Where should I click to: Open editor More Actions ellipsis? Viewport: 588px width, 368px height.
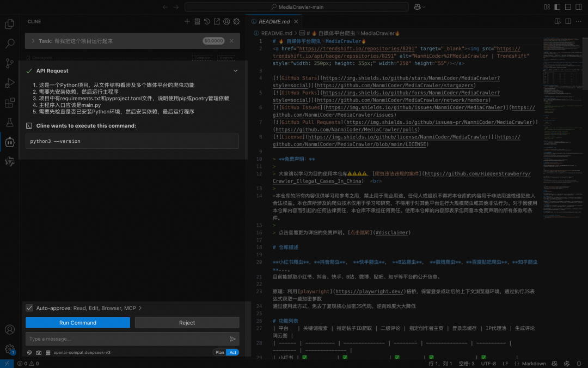coord(579,21)
